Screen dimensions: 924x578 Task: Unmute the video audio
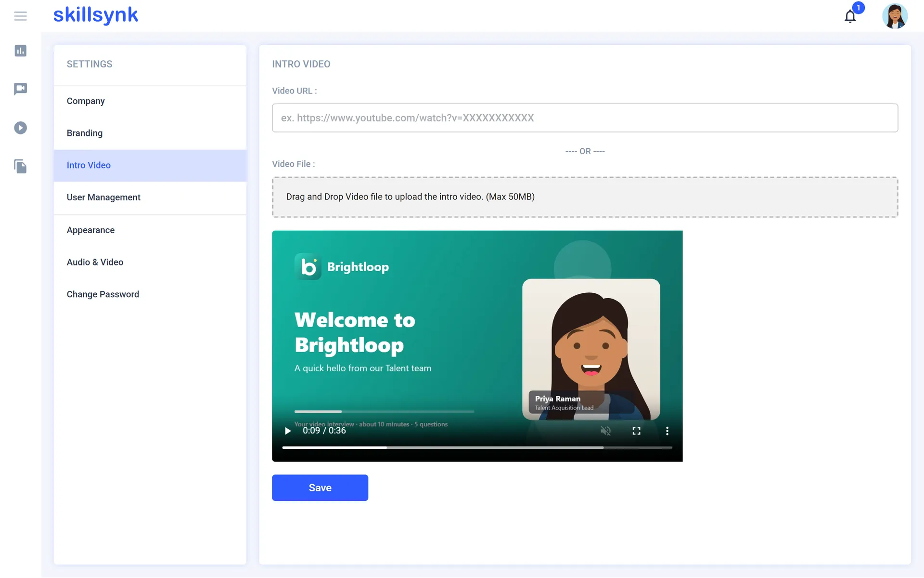click(x=606, y=431)
